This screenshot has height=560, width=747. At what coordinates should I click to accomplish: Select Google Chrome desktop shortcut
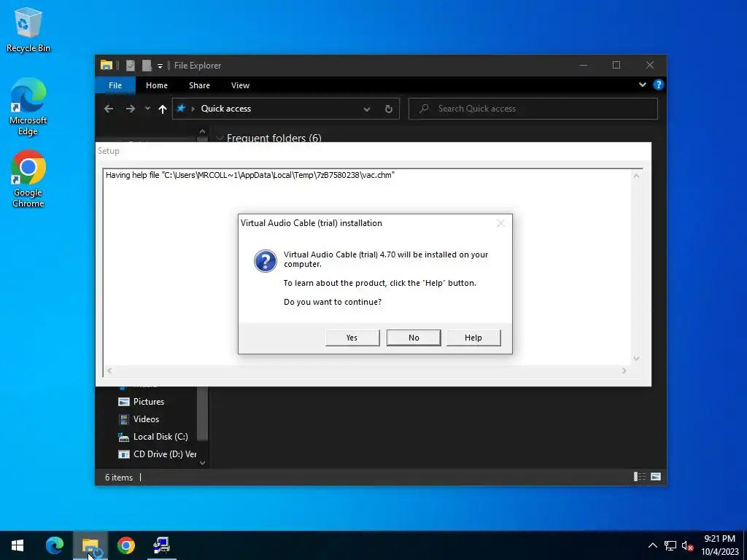[28, 179]
